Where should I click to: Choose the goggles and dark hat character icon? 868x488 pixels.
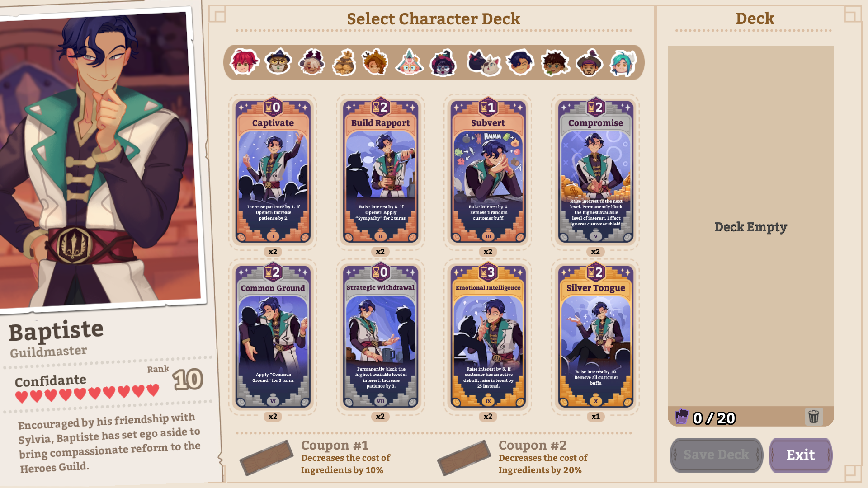pos(443,63)
